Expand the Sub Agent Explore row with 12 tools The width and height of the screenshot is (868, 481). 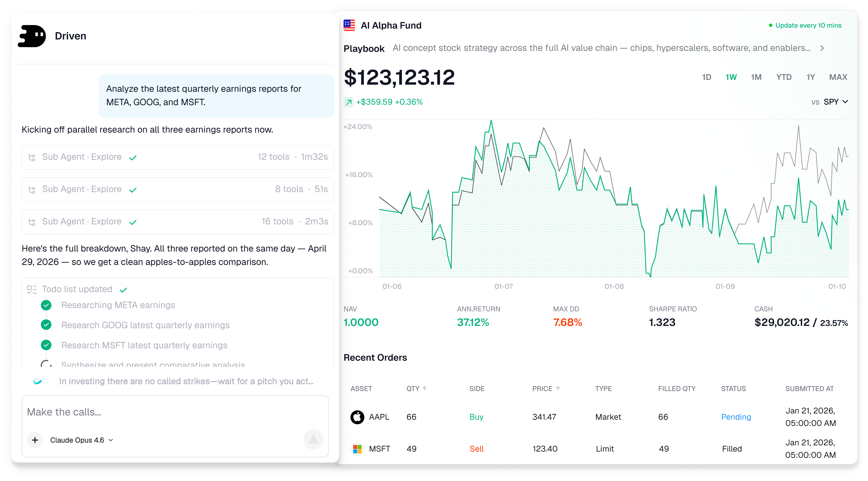[x=178, y=157]
